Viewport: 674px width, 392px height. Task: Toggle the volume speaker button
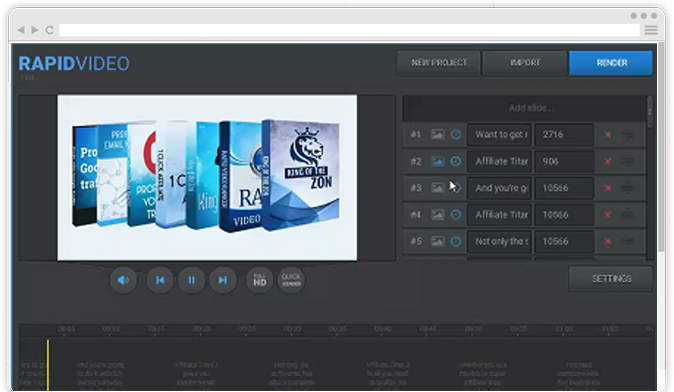[x=123, y=280]
